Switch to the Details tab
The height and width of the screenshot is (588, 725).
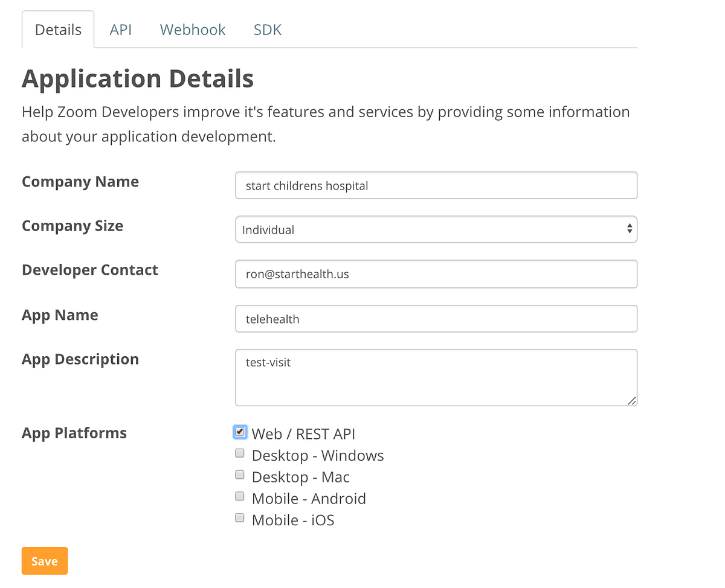tap(58, 30)
